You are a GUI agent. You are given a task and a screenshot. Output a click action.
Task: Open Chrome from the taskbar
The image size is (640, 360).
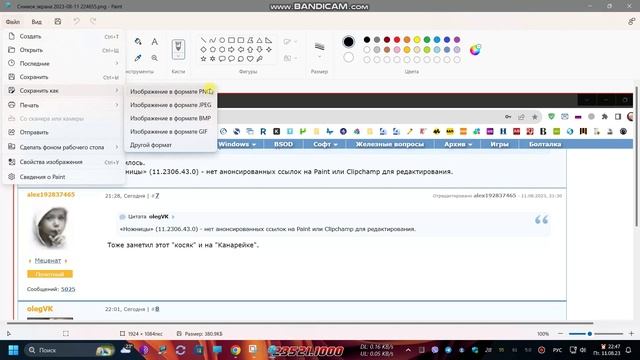(x=235, y=350)
